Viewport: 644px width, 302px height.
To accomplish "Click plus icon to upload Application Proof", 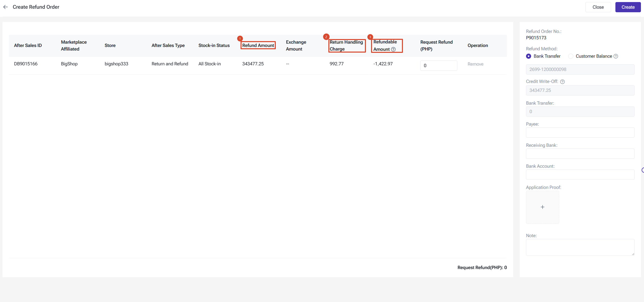I will tap(542, 207).
